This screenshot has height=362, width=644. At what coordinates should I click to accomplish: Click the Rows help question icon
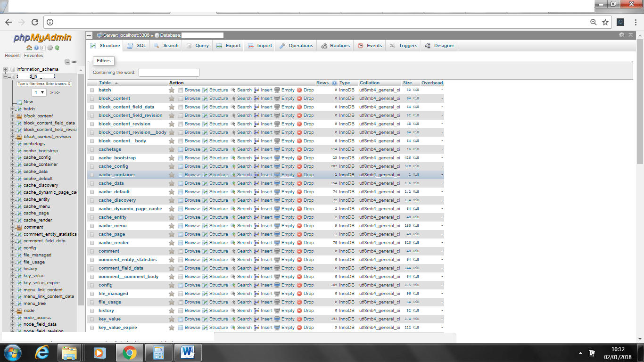(x=334, y=83)
